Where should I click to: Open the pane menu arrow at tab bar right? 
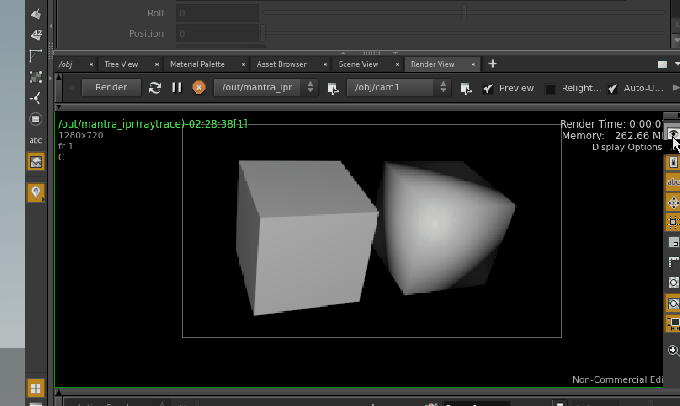click(x=662, y=64)
